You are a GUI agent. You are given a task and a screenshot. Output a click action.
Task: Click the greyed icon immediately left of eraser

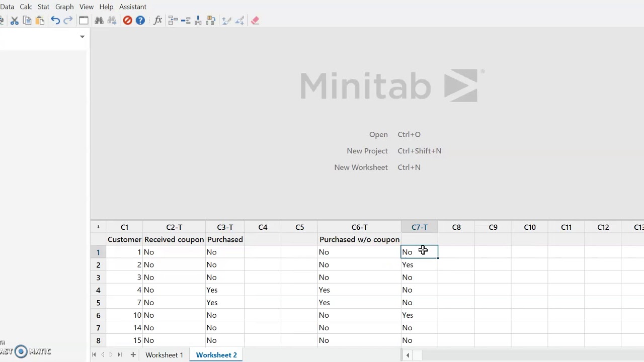(239, 21)
